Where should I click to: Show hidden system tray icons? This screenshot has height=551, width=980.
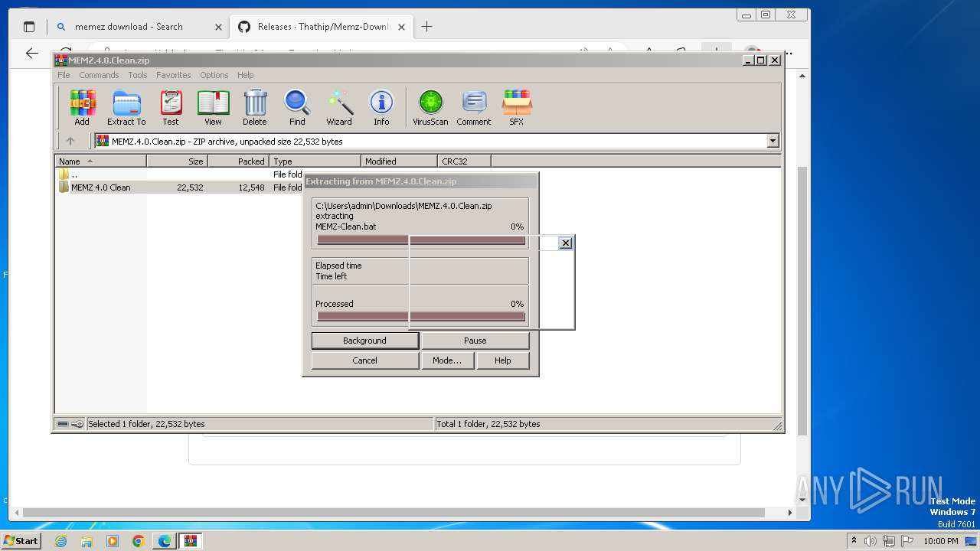(x=854, y=541)
